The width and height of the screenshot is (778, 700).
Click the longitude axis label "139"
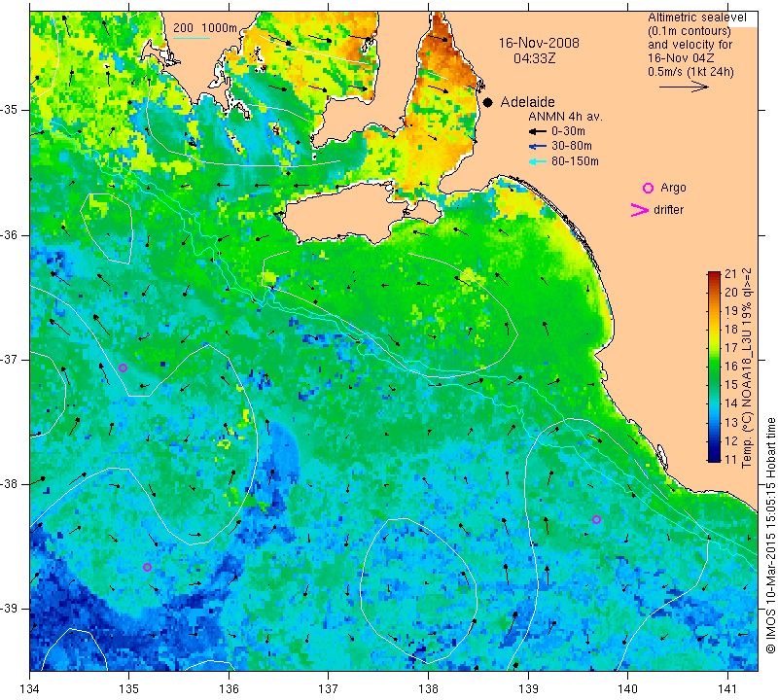528,689
